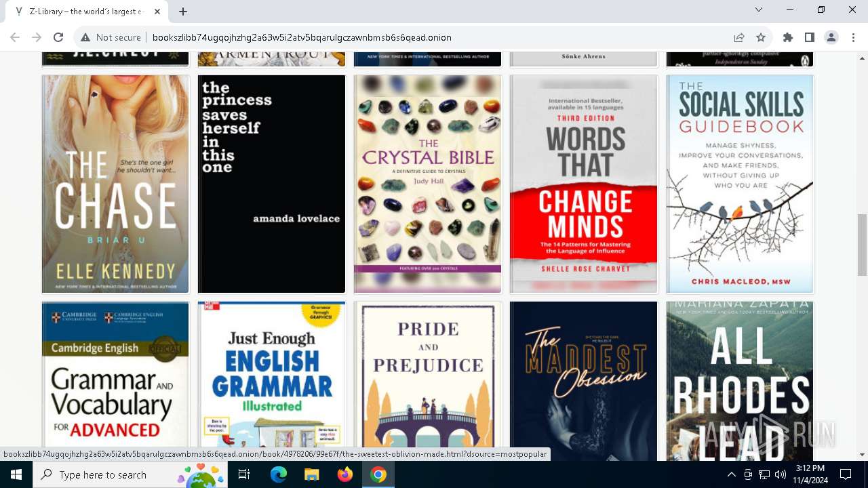Open the extensions puzzle icon
This screenshot has height=488, width=868.
[788, 37]
